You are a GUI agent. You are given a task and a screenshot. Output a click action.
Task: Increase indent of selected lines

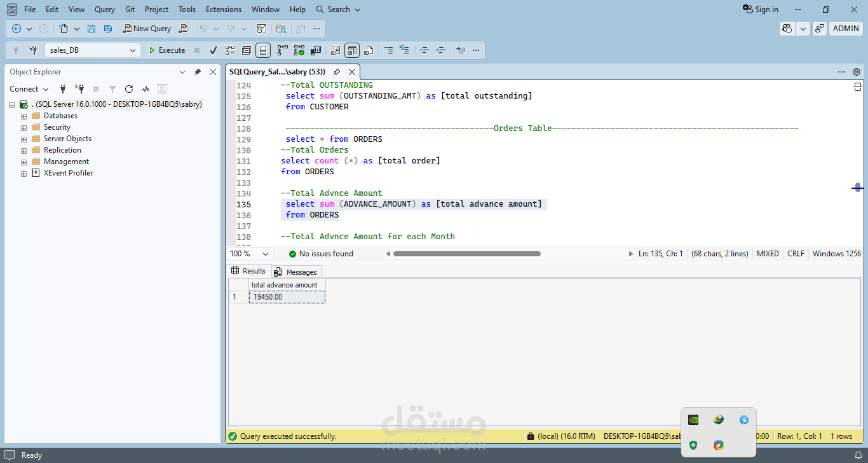click(x=441, y=50)
